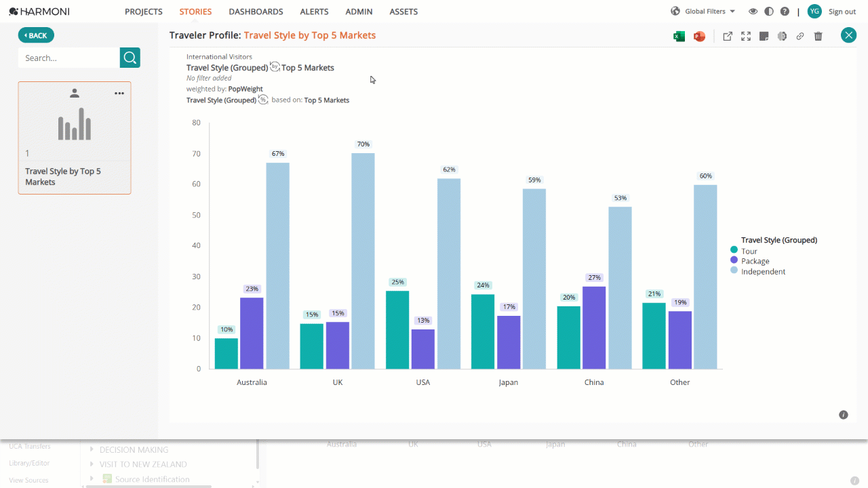Toggle the eye visibility icon in header
Viewport: 868px width, 488px height.
click(753, 12)
